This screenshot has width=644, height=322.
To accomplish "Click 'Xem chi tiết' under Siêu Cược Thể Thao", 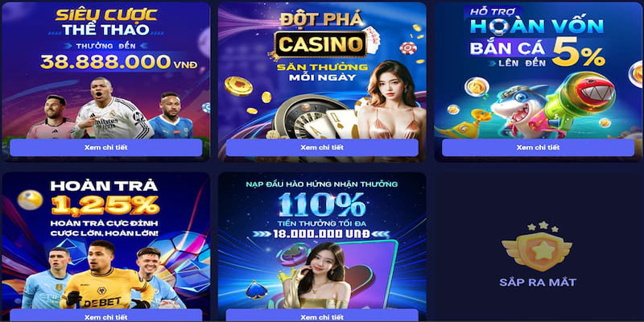I will 106,147.
